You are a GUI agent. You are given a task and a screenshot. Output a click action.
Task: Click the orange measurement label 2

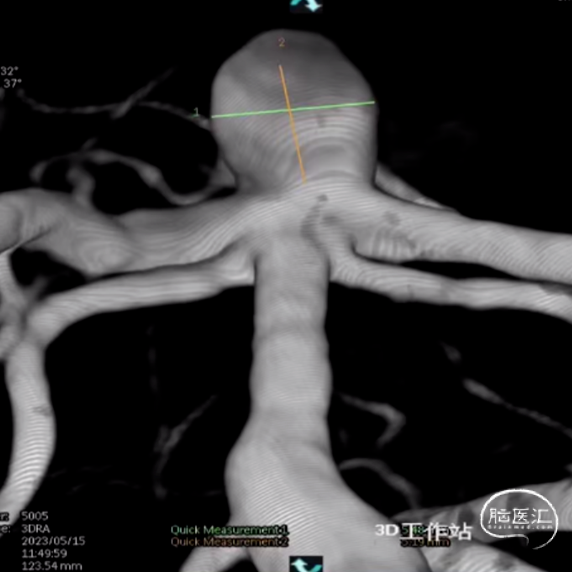point(282,43)
